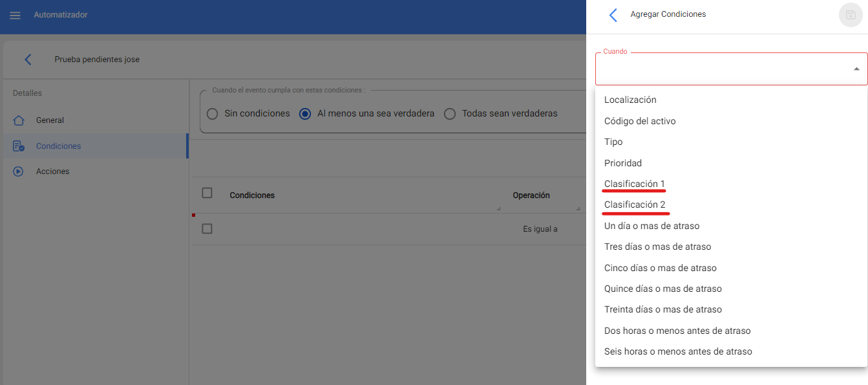Pick Seis horas o menos antes de atraso
Viewport: 868px width, 385px height.
(x=678, y=352)
